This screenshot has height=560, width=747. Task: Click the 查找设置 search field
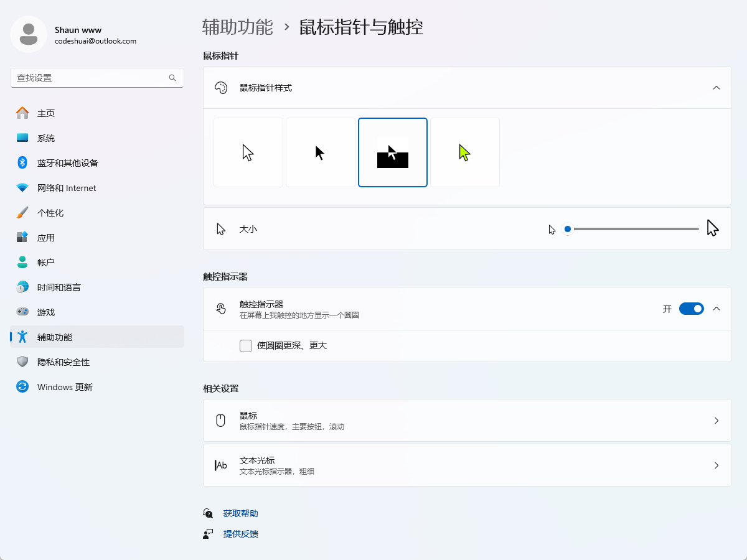coord(96,78)
